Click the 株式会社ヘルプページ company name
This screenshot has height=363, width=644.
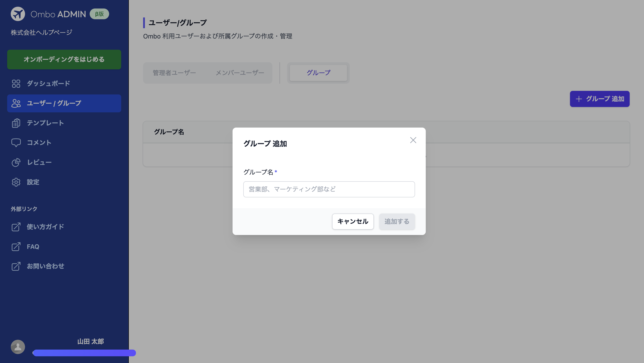click(x=42, y=32)
